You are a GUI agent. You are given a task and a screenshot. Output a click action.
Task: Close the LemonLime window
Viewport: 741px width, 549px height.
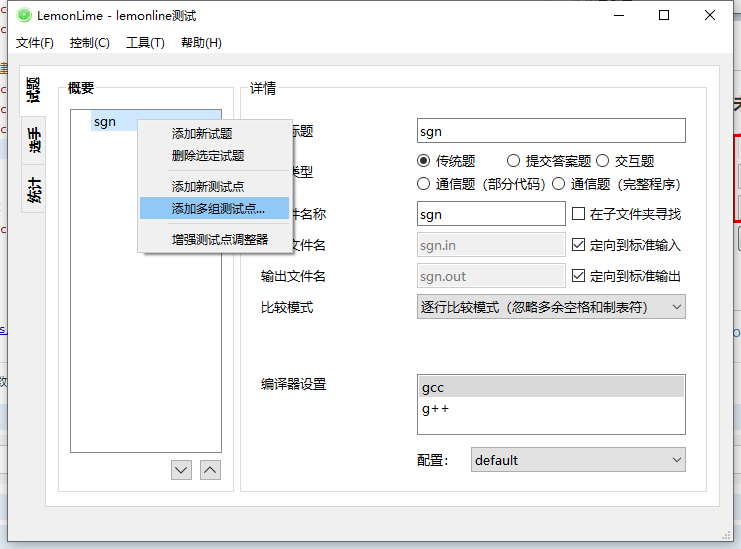(709, 16)
